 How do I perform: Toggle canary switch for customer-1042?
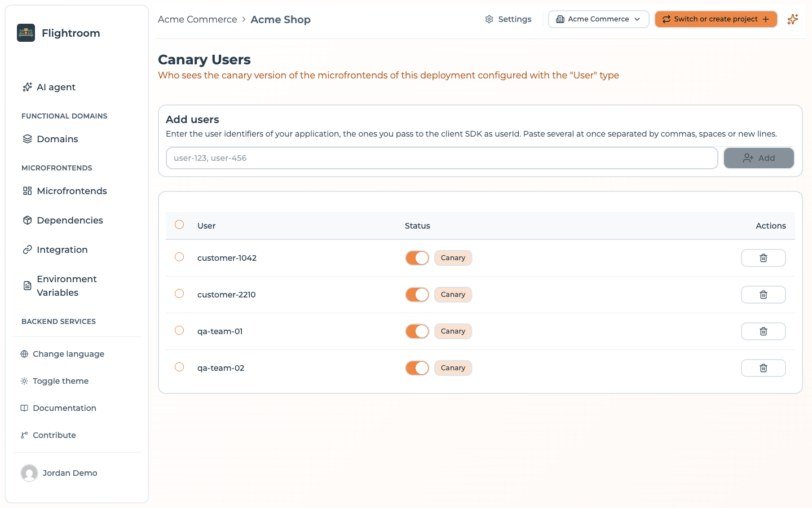(x=417, y=258)
